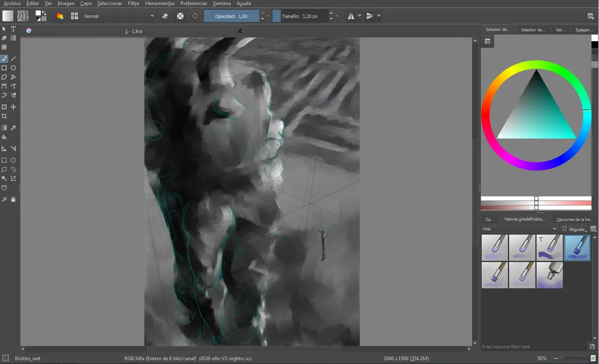Select the Zoom magnifier tool
This screenshot has height=364, width=599.
(4, 200)
